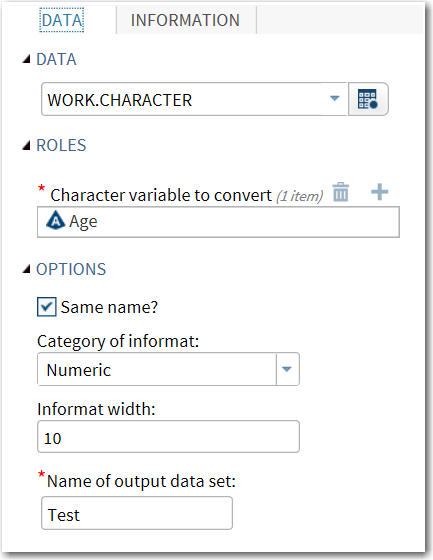Click the Name of output data set field

(x=137, y=513)
